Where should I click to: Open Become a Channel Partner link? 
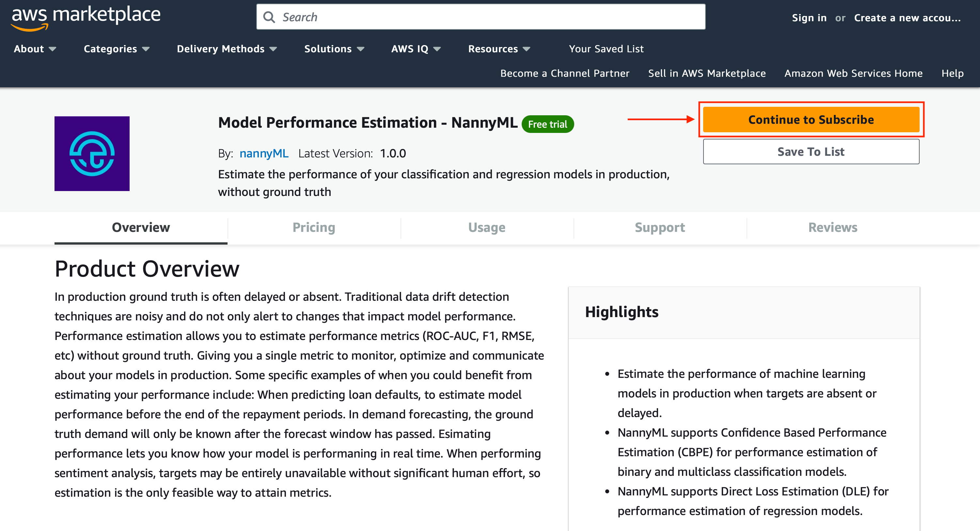565,73
